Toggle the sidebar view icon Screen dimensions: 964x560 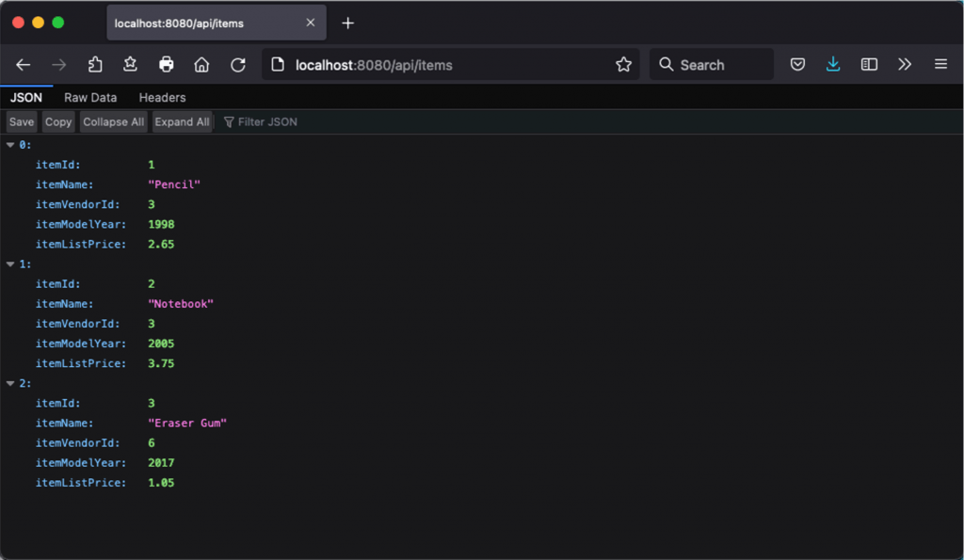pos(869,65)
